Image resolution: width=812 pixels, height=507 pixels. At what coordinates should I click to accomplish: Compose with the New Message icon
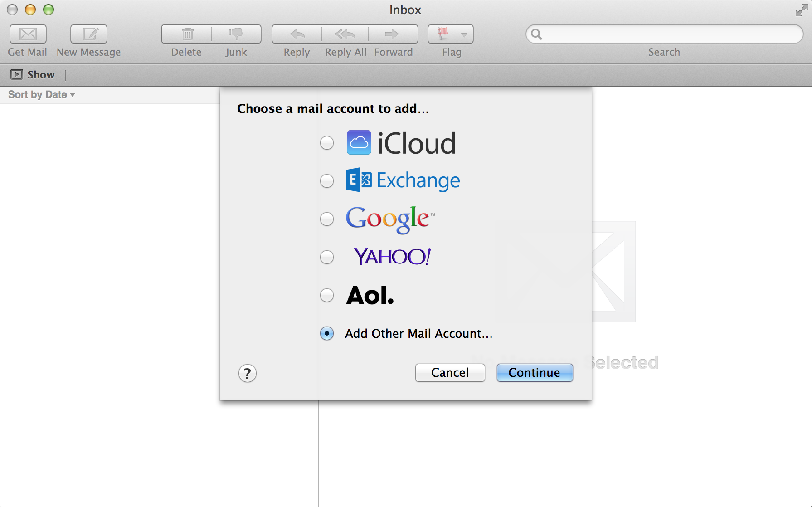click(x=89, y=34)
